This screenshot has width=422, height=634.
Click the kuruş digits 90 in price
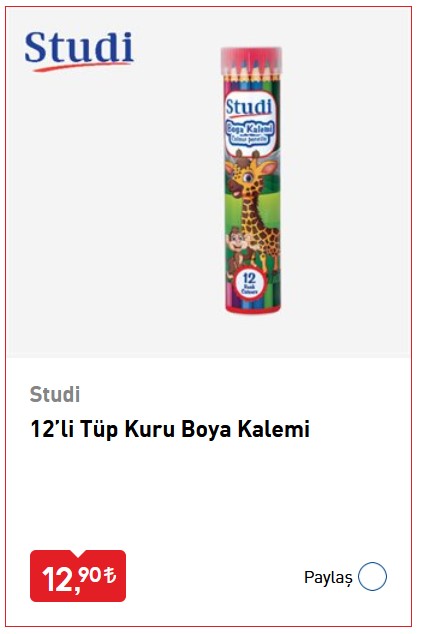pyautogui.click(x=89, y=574)
